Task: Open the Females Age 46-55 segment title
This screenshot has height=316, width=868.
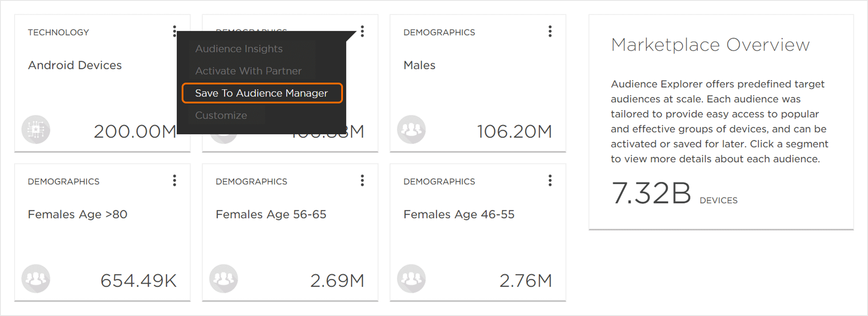Action: (x=459, y=214)
